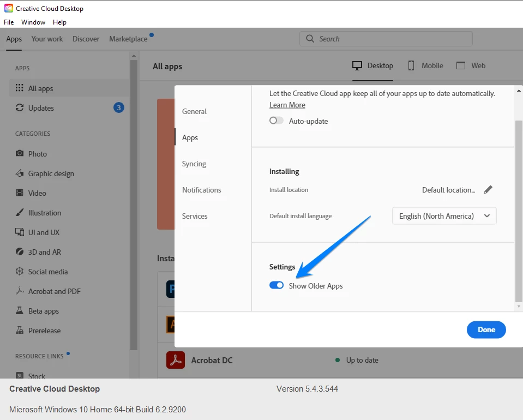Open Graphic design category icon
This screenshot has width=523, height=420.
[19, 173]
